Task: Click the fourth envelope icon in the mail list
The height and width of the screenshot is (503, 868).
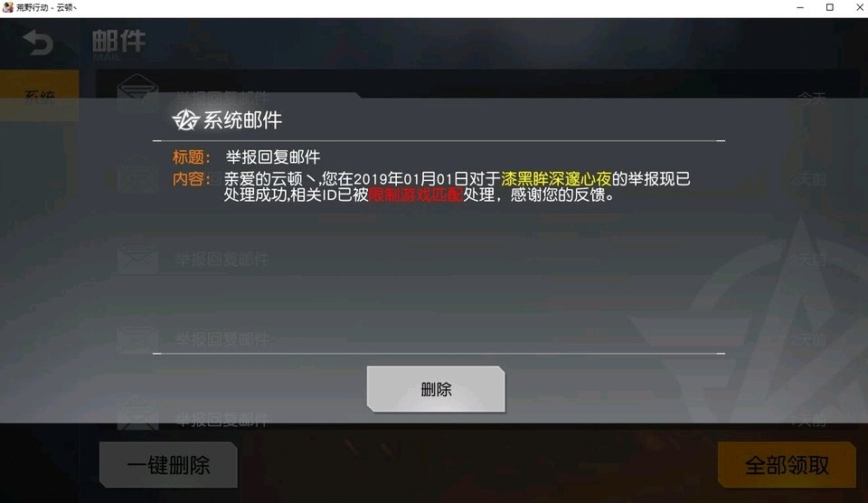Action: click(137, 338)
